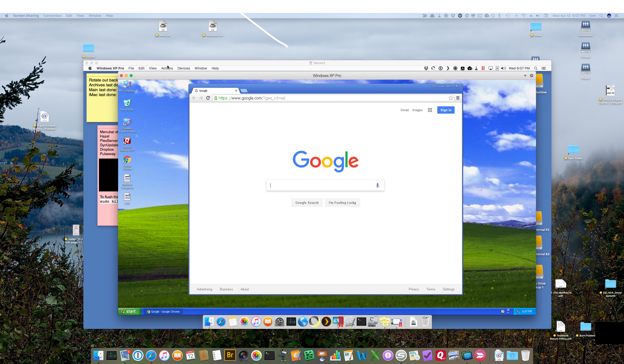Click Chrome's forward navigation arrow
The image size is (624, 364).
(201, 98)
